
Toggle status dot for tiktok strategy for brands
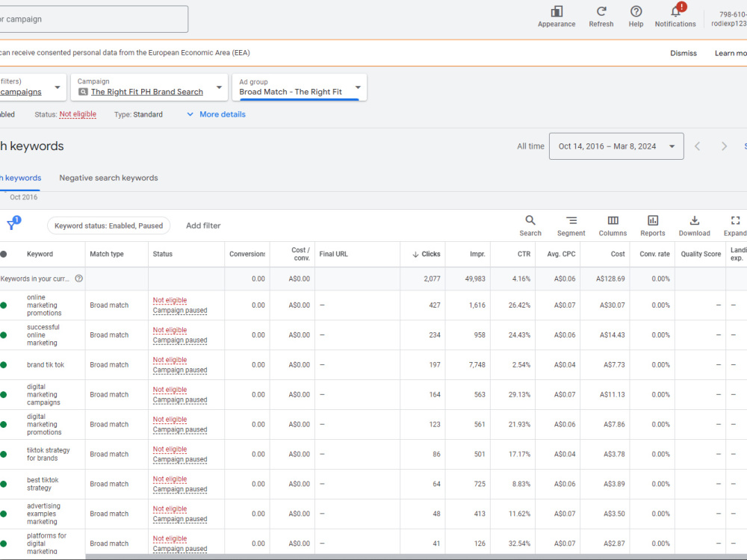click(3, 454)
